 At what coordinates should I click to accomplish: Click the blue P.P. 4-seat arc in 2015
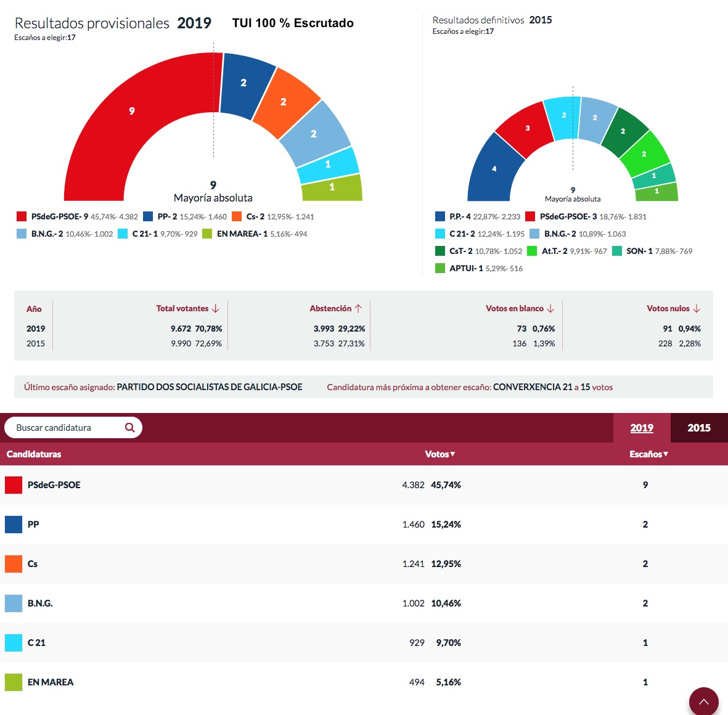point(494,169)
